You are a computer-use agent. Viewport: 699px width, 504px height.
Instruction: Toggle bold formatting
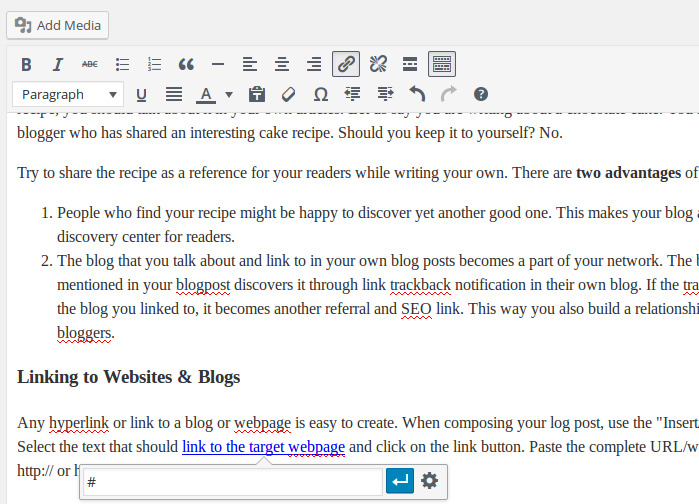(x=26, y=64)
